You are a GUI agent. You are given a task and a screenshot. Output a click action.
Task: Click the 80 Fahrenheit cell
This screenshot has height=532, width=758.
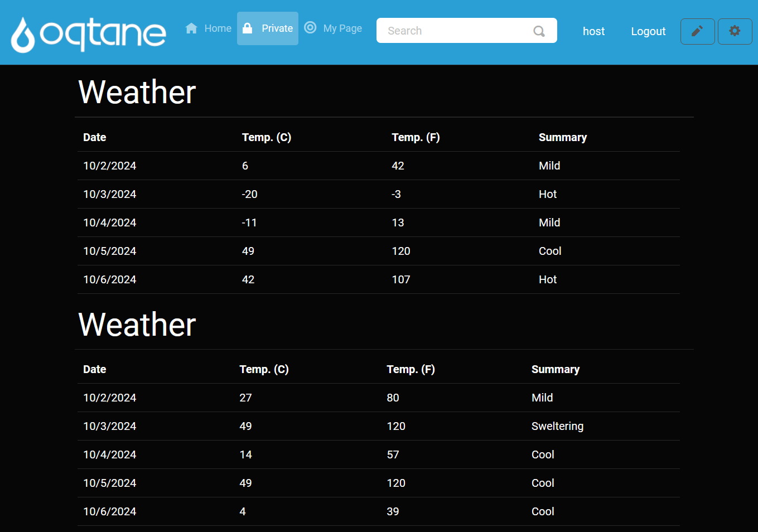(393, 398)
